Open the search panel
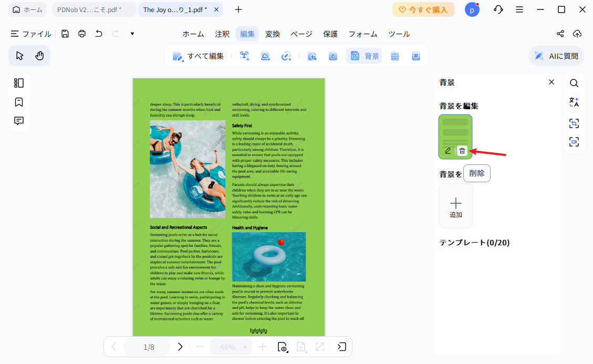 (574, 82)
